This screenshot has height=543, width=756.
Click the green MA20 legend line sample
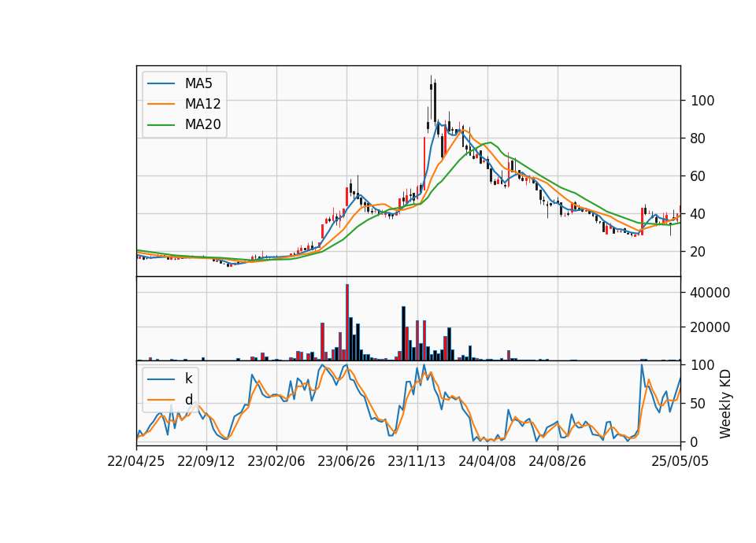pyautogui.click(x=161, y=124)
